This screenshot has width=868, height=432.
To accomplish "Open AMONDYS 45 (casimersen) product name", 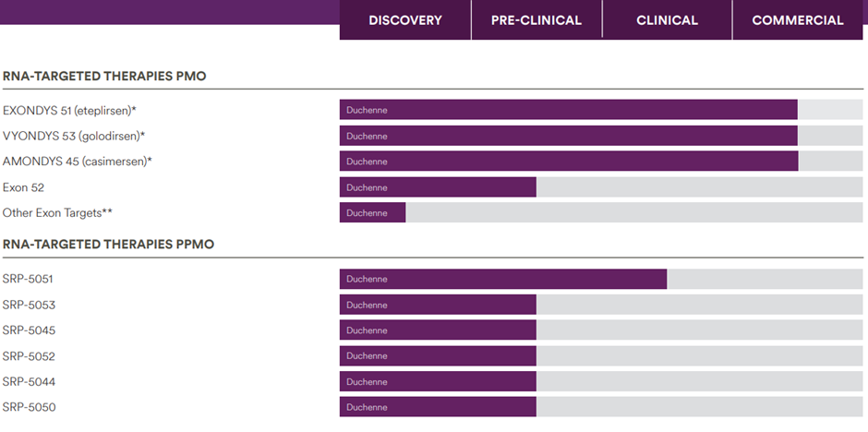I will (77, 162).
